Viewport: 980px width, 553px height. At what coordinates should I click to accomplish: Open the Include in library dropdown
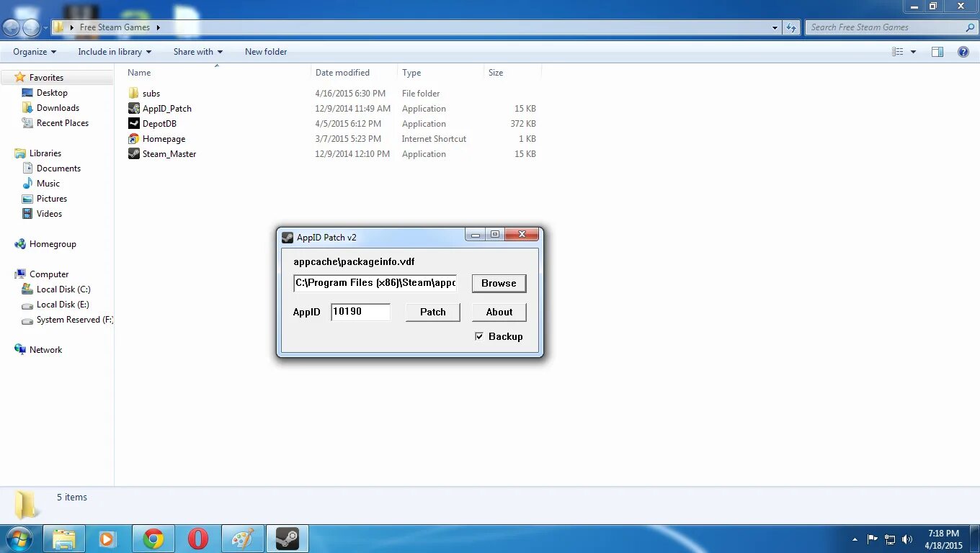coord(115,52)
